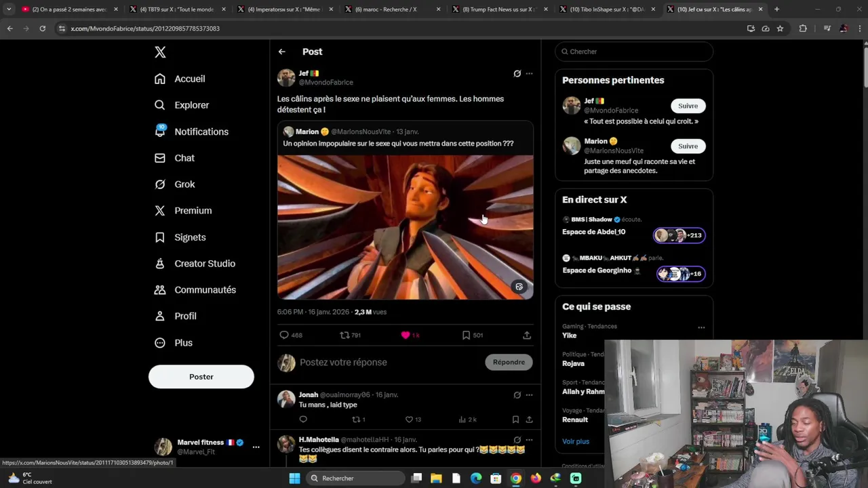Repost Jonah's comment
This screenshot has width=868, height=488.
(358, 420)
